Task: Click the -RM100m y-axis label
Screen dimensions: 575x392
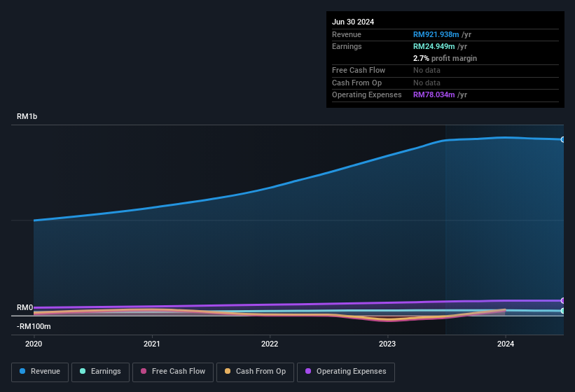Action: click(34, 326)
